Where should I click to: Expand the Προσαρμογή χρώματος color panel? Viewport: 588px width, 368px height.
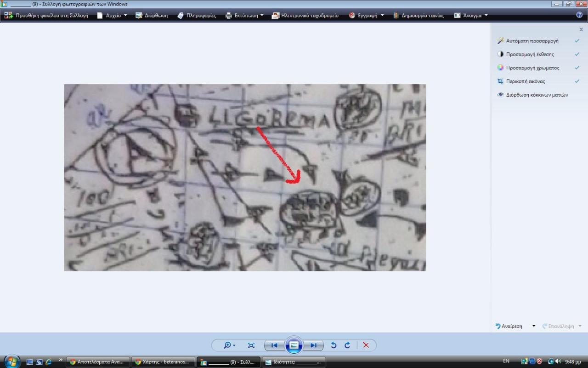[x=532, y=68]
